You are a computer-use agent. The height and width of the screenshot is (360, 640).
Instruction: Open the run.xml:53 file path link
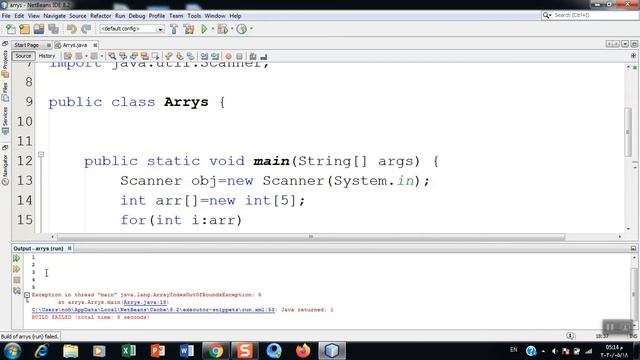coord(153,310)
